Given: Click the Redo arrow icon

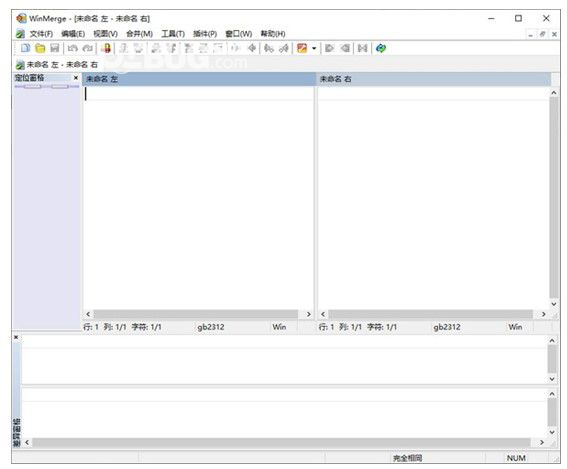Looking at the screenshot, I should click(x=88, y=48).
